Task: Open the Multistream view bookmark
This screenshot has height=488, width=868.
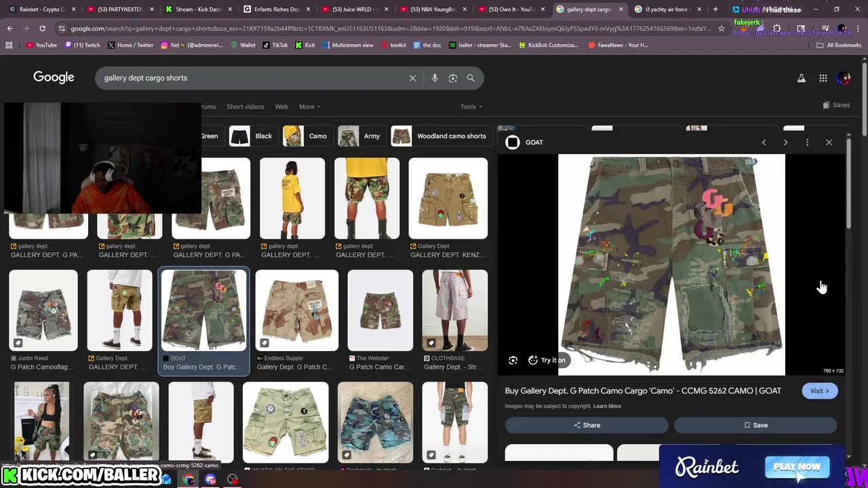Action: [x=348, y=45]
